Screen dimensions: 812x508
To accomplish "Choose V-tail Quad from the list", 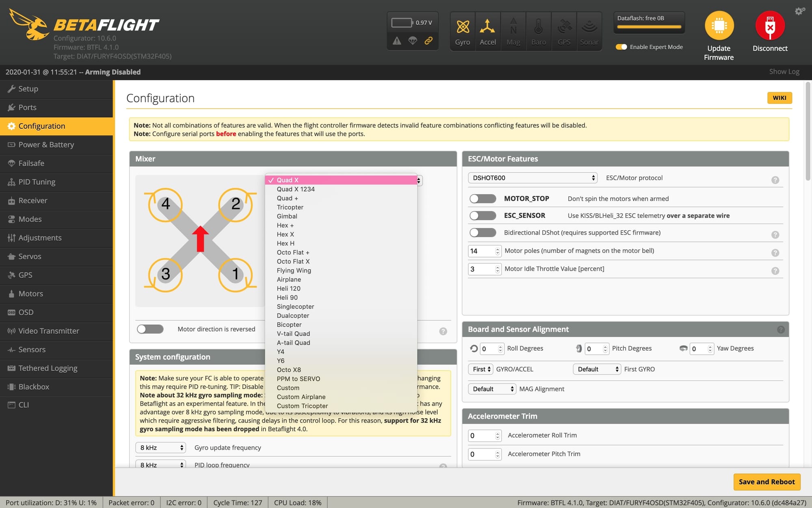I will [x=341, y=334].
